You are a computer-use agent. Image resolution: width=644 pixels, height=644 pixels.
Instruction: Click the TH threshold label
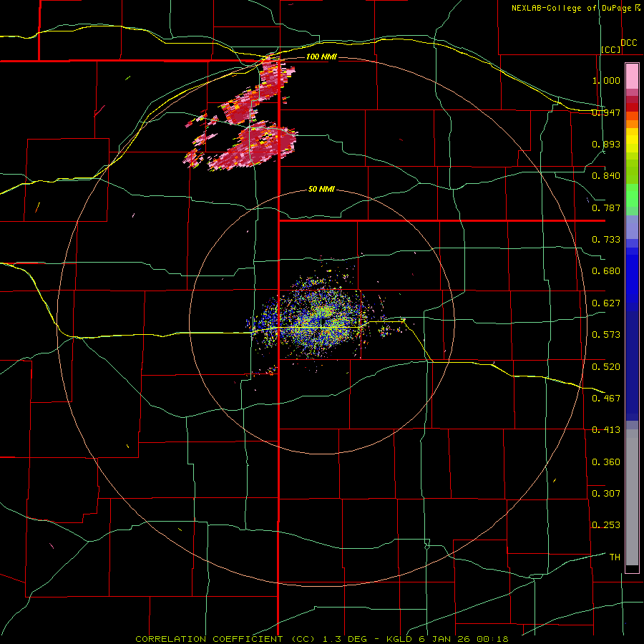(615, 557)
